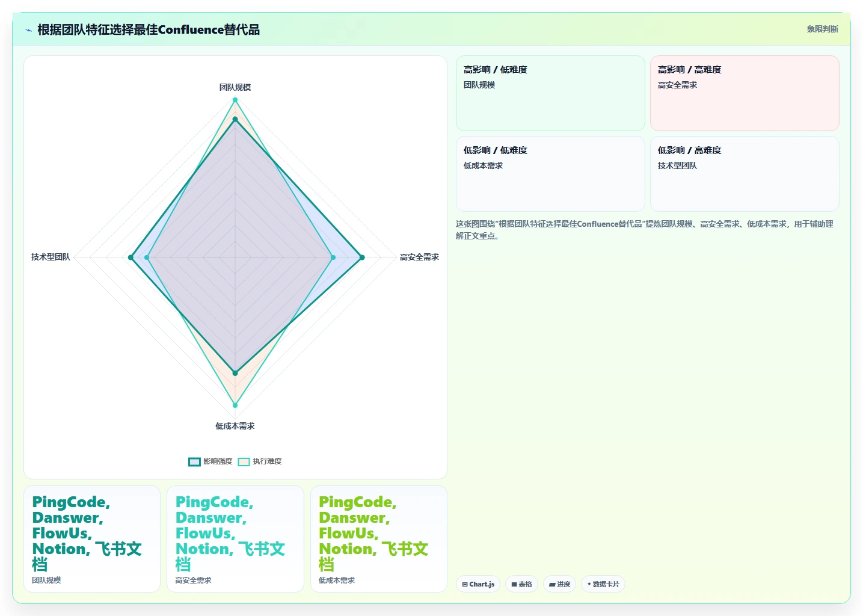This screenshot has width=863, height=616.
Task: Click the 表格 chip
Action: [521, 584]
